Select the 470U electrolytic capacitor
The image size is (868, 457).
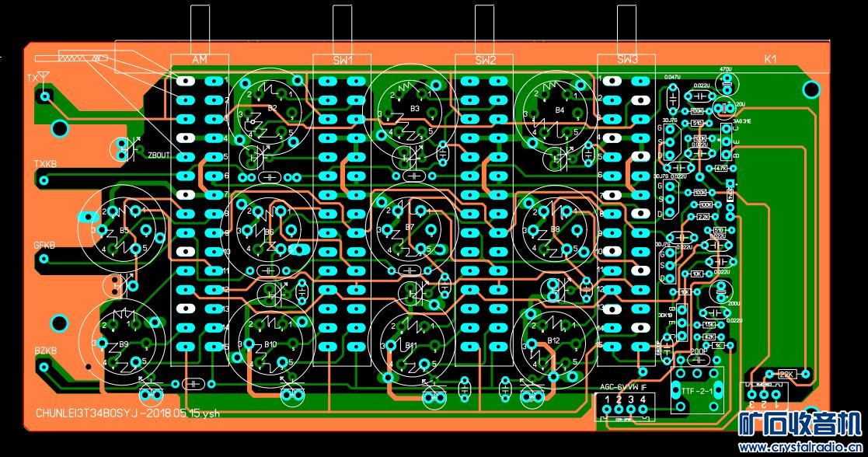[x=726, y=83]
